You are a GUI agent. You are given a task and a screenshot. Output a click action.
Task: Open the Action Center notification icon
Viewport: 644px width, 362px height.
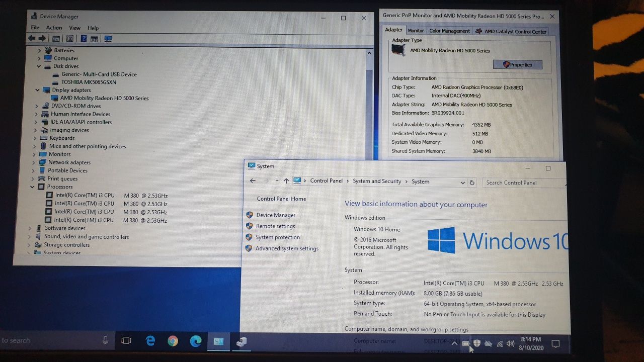(555, 344)
